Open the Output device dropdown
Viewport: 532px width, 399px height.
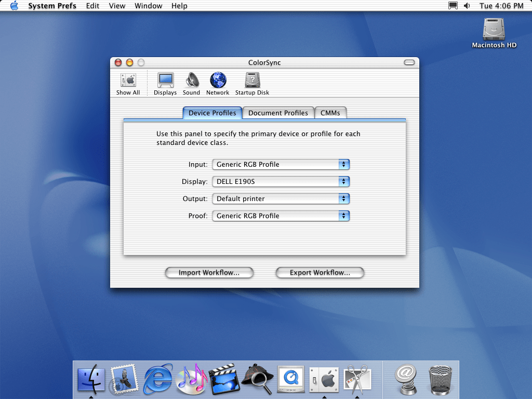coord(281,199)
